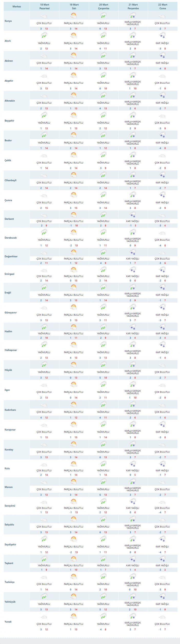Click Doğanhisar's ÇOK BULUTLU label for 18 Mart
The height and width of the screenshot is (644, 180).
click(x=44, y=259)
